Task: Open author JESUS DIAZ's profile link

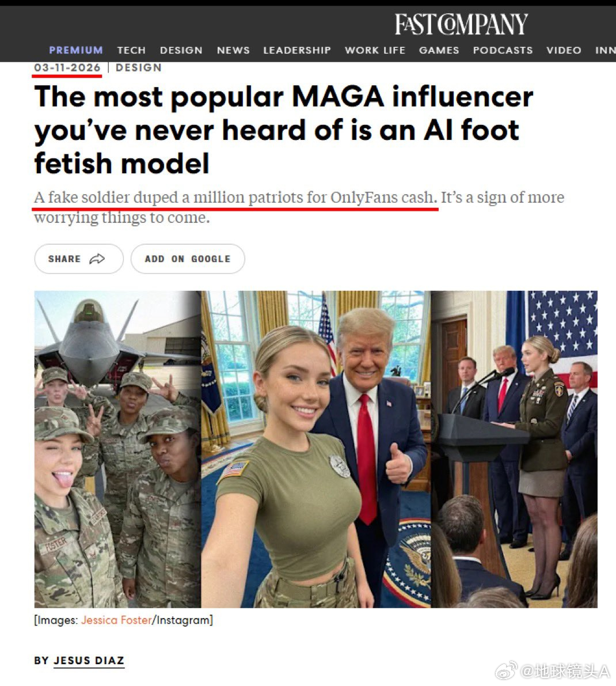Action: point(89,660)
